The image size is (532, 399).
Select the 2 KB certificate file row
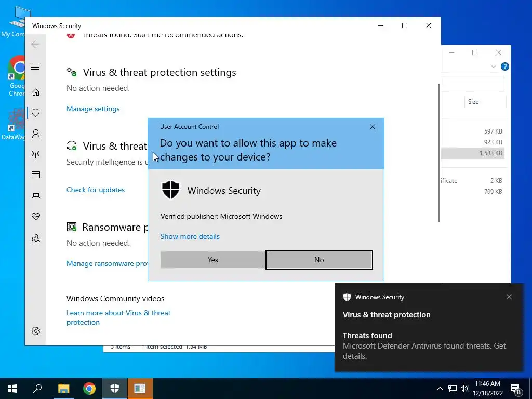(473, 181)
